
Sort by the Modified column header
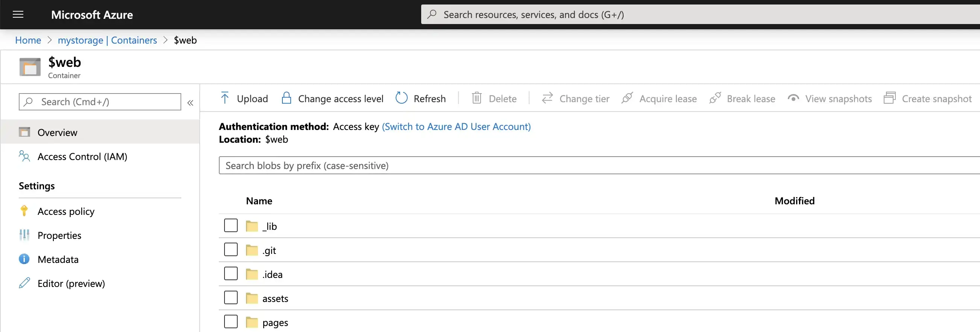[x=794, y=201]
